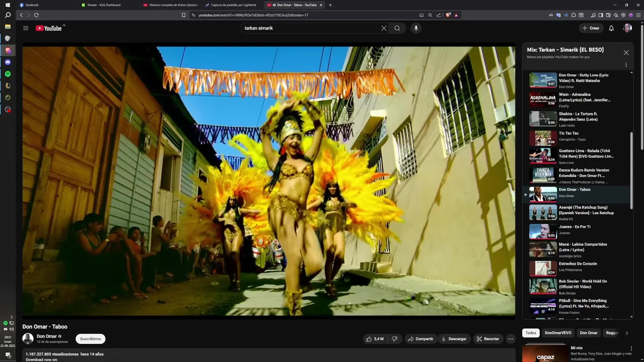Click the Descargar download button

(x=454, y=339)
